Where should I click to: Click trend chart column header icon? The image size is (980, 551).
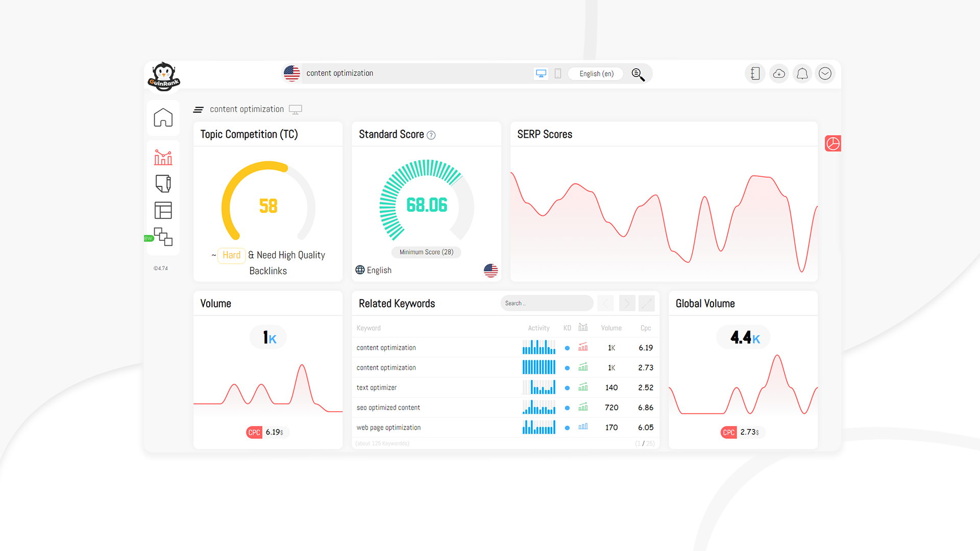coord(583,327)
